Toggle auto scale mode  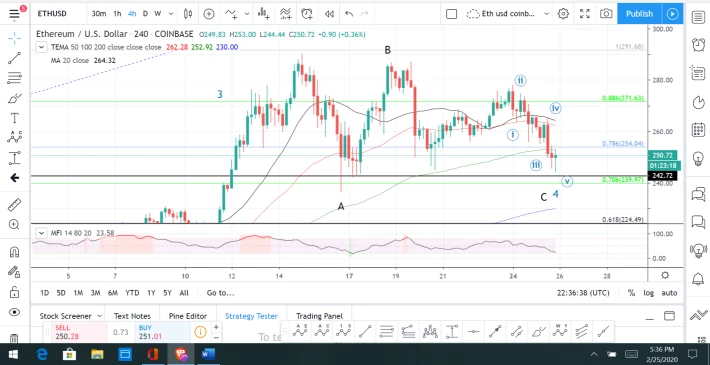669,293
